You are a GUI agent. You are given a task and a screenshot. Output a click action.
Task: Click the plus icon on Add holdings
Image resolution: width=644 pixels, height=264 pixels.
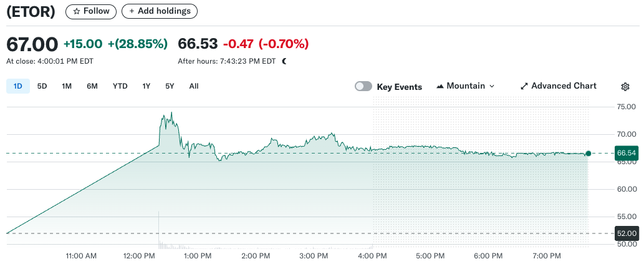click(x=132, y=11)
